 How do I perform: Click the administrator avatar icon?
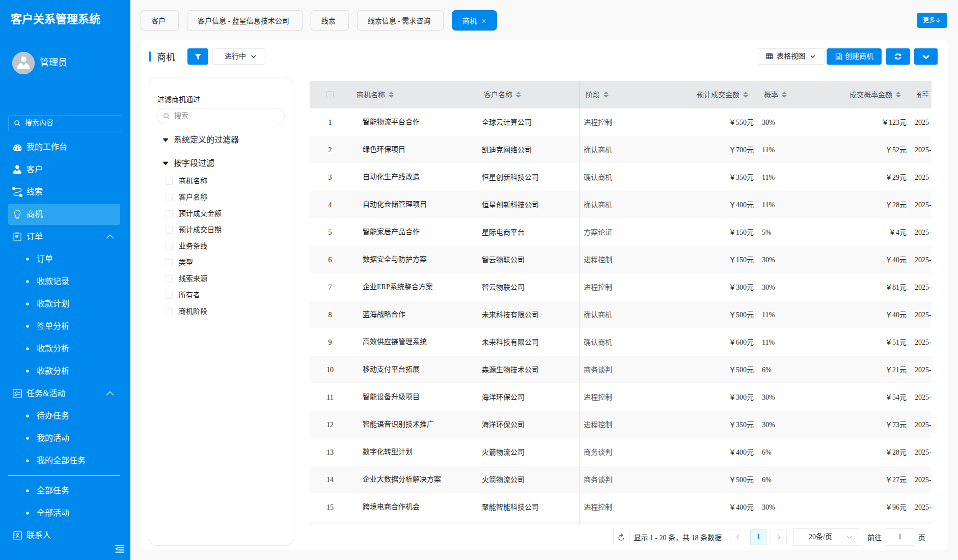pos(23,63)
